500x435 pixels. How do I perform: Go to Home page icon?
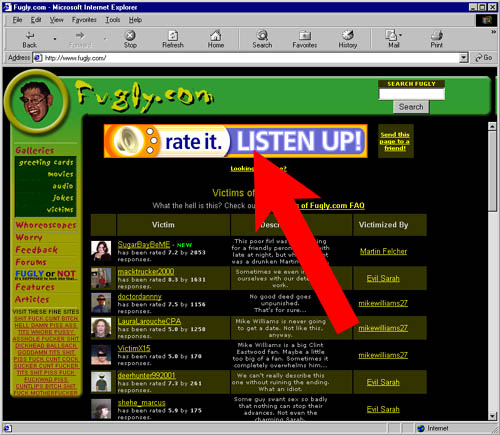tap(216, 39)
